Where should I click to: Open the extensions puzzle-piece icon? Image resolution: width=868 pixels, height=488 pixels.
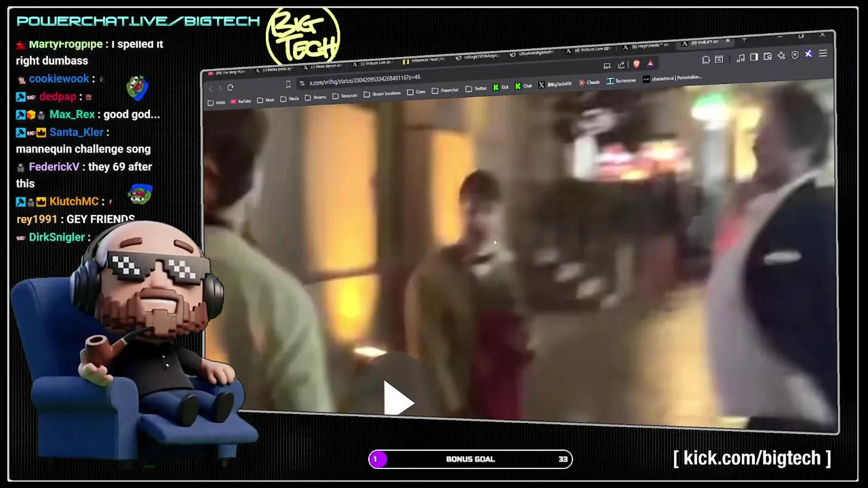(706, 60)
